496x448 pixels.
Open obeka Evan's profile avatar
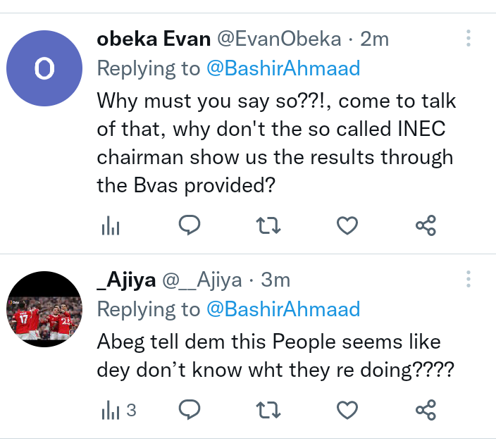[44, 68]
